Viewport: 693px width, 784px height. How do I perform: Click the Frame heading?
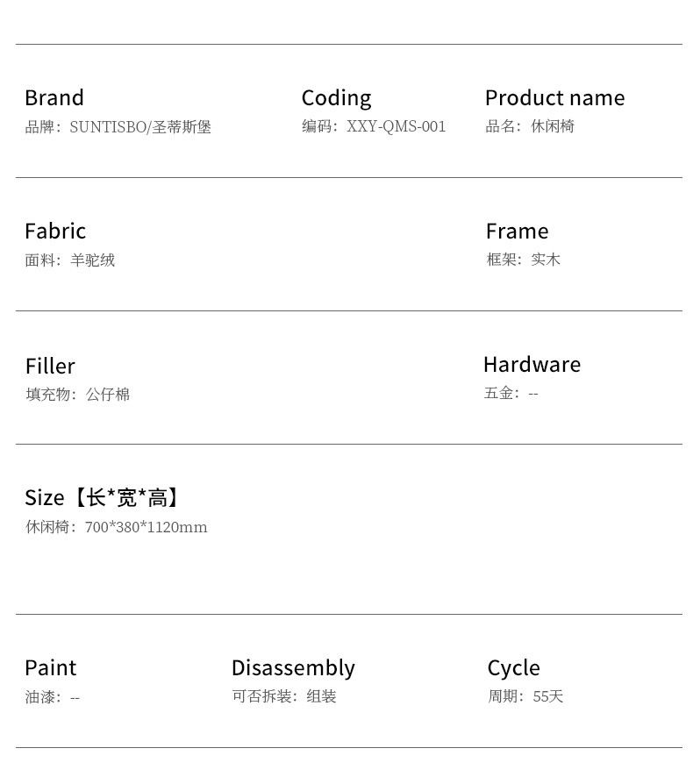click(517, 231)
